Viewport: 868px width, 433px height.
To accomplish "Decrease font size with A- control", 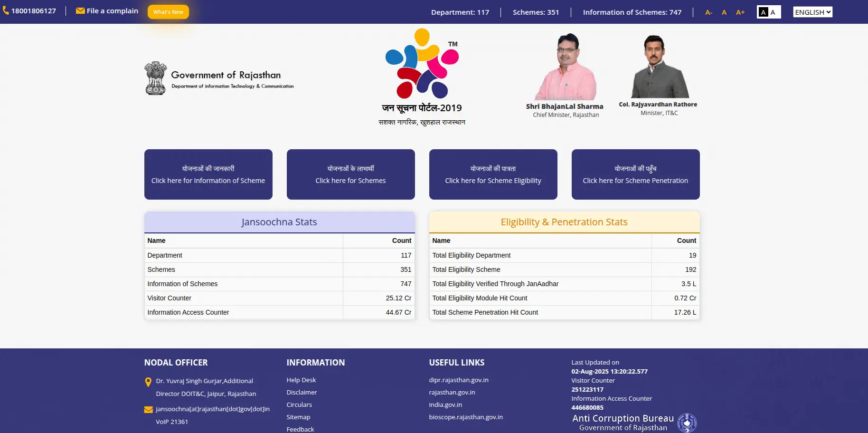I will click(x=708, y=12).
